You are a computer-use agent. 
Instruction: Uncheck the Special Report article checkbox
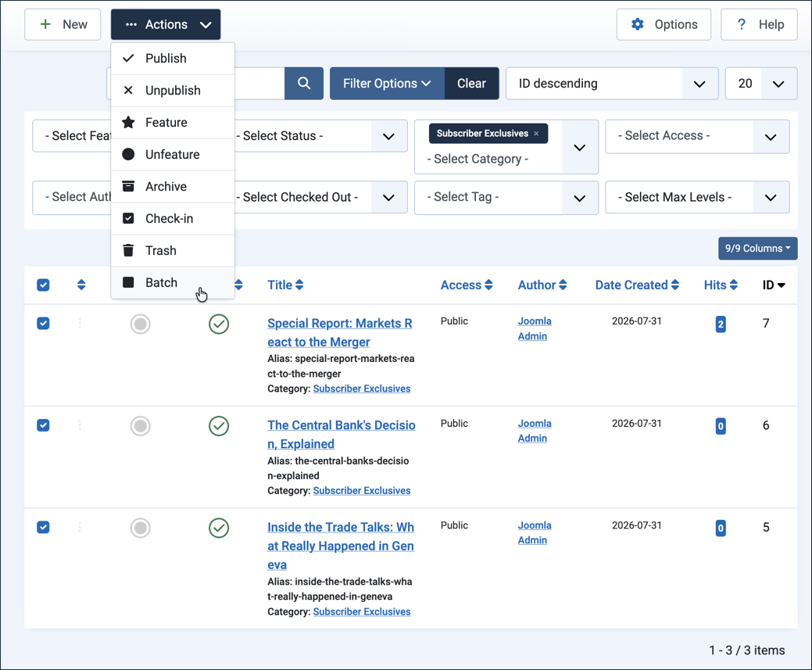coord(43,324)
